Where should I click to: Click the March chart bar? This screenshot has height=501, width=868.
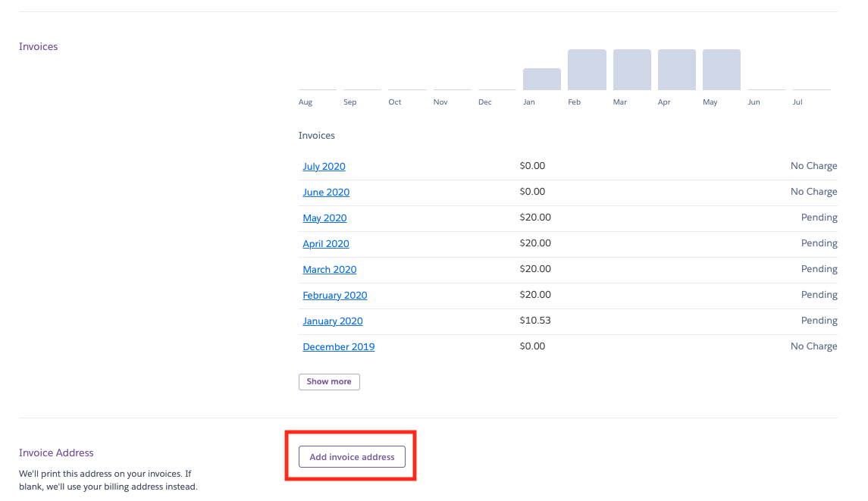[x=631, y=70]
